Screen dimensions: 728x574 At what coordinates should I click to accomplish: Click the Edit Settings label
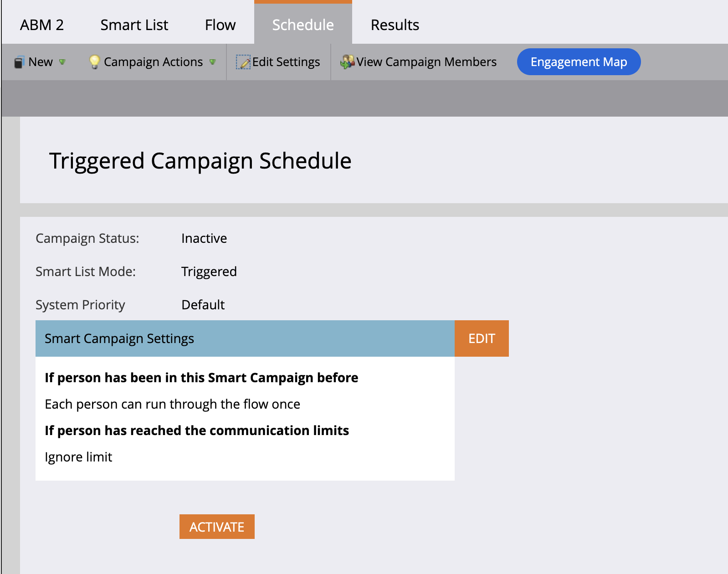click(x=286, y=62)
